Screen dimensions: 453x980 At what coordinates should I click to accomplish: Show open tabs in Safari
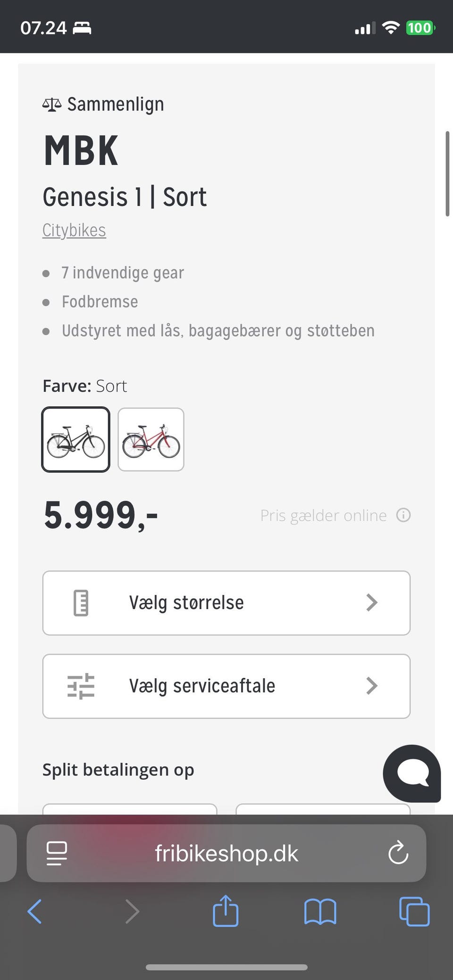414,912
